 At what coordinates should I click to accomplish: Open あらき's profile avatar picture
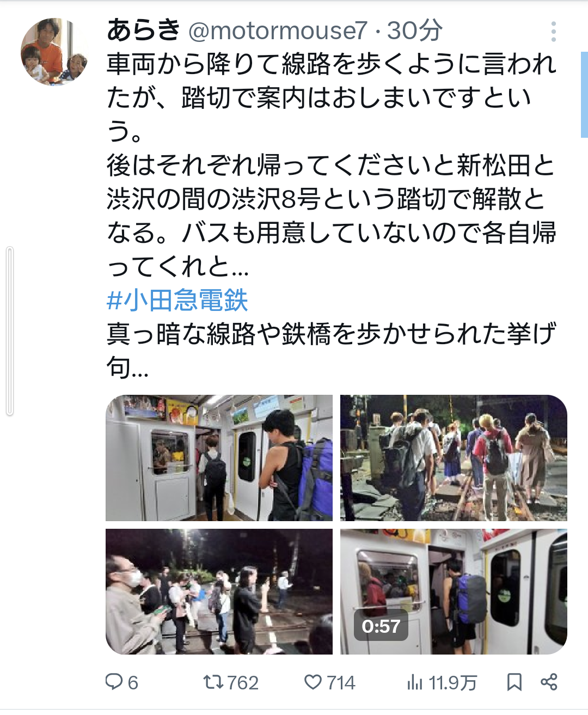(54, 52)
